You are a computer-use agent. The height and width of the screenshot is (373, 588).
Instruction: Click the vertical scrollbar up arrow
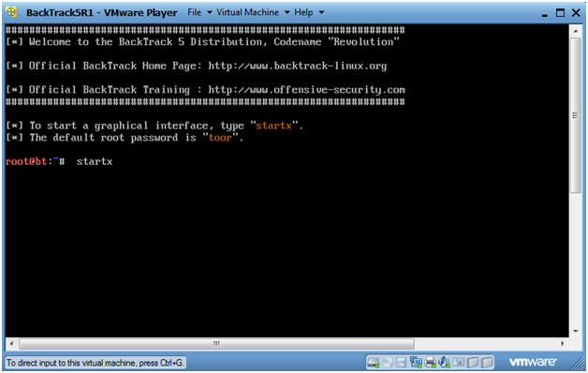click(575, 30)
